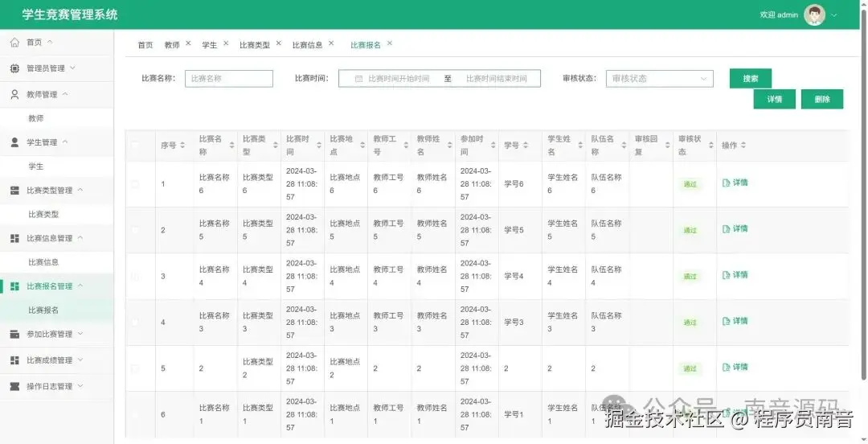The width and height of the screenshot is (868, 444).
Task: Click the 搜索 button
Action: coord(750,79)
